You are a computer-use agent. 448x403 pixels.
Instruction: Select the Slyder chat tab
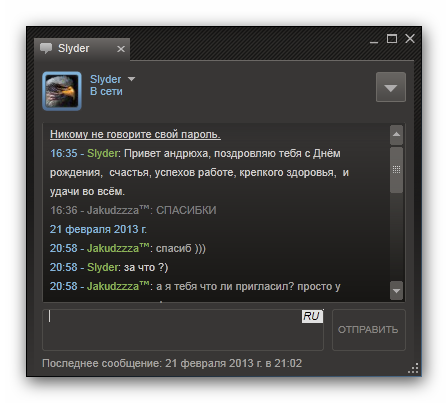point(82,49)
